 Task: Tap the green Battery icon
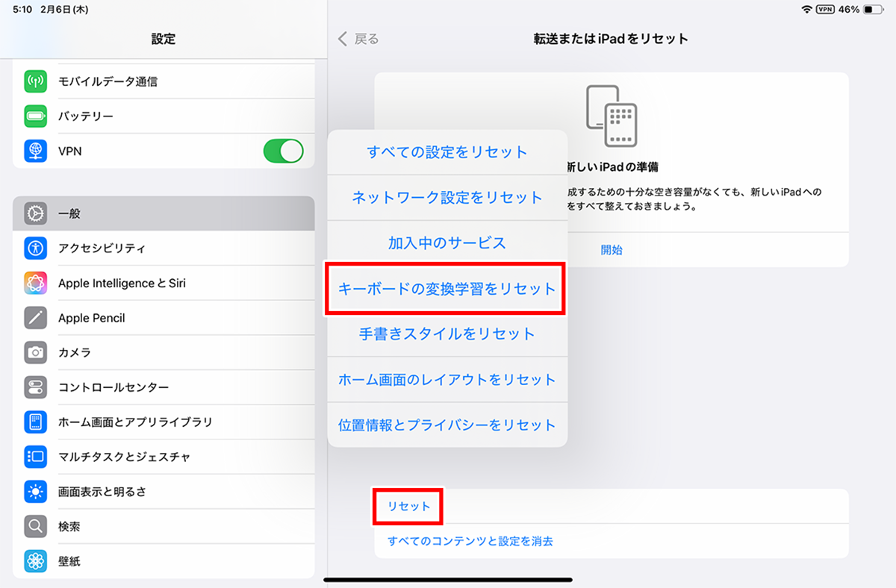36,116
